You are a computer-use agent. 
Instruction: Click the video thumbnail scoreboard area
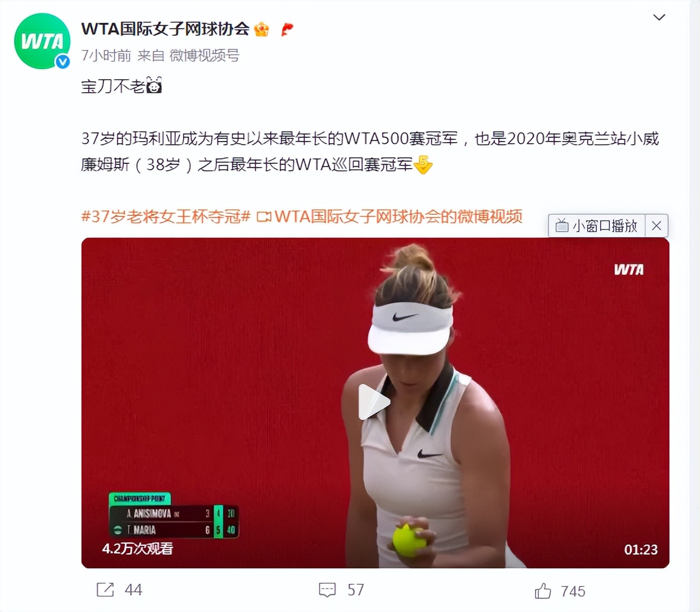pos(174,515)
